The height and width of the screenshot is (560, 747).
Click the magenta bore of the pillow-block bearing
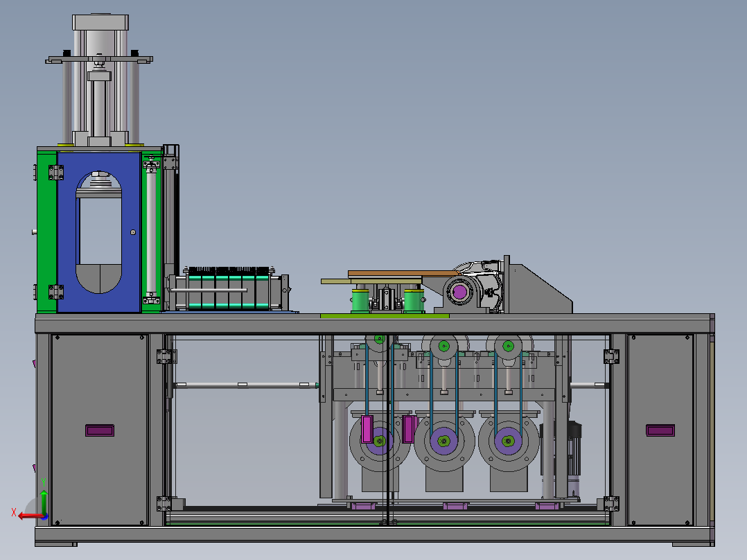point(459,292)
